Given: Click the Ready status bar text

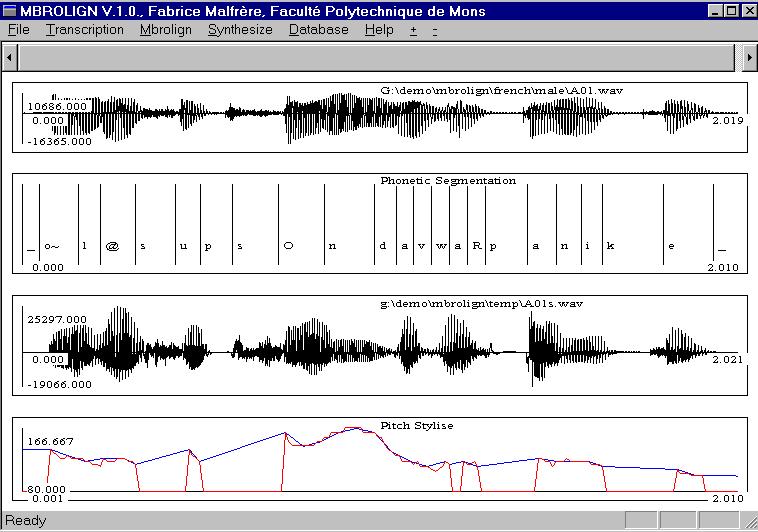Looking at the screenshot, I should [26, 521].
